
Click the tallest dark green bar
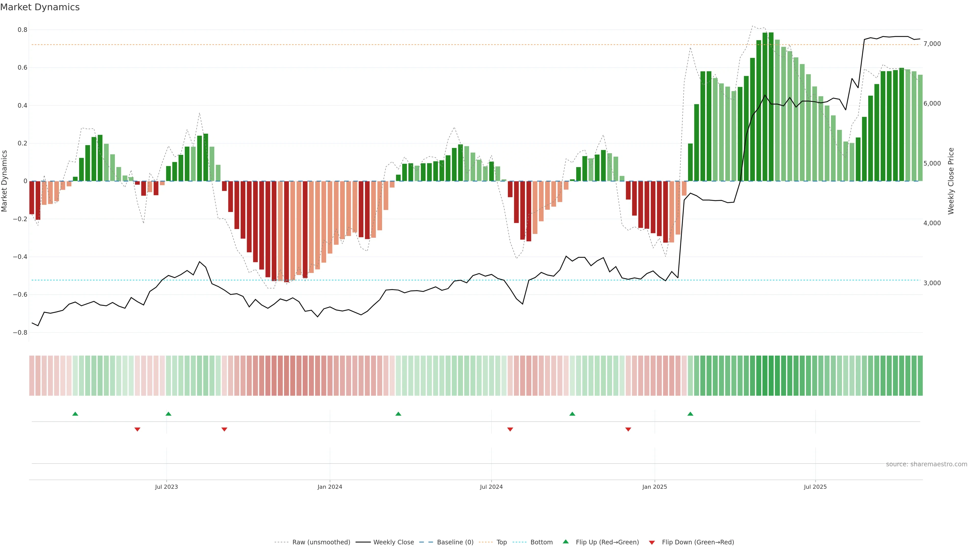[x=771, y=106]
